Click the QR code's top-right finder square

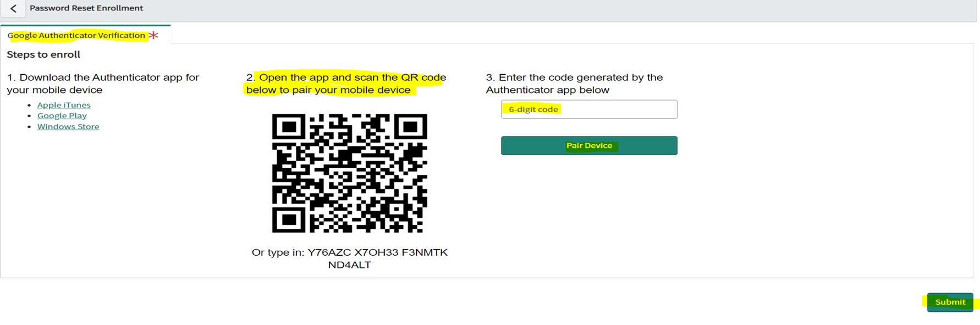point(410,128)
